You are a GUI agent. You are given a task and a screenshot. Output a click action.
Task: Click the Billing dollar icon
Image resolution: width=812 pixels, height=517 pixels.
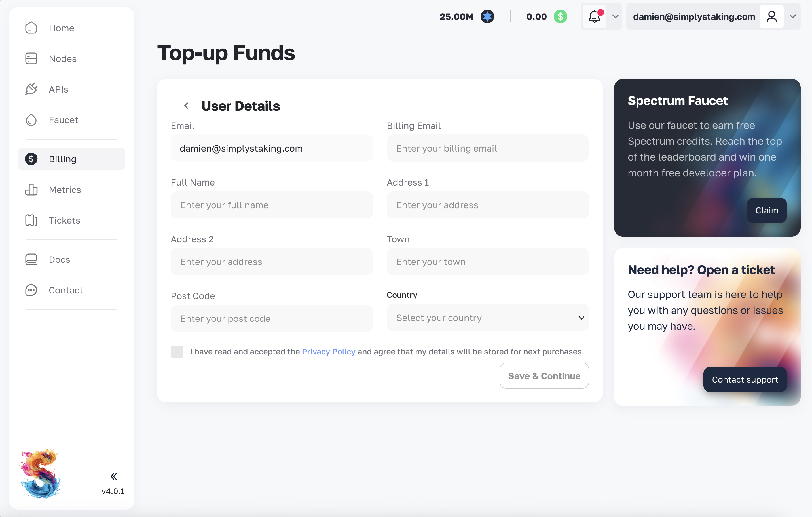coord(31,159)
